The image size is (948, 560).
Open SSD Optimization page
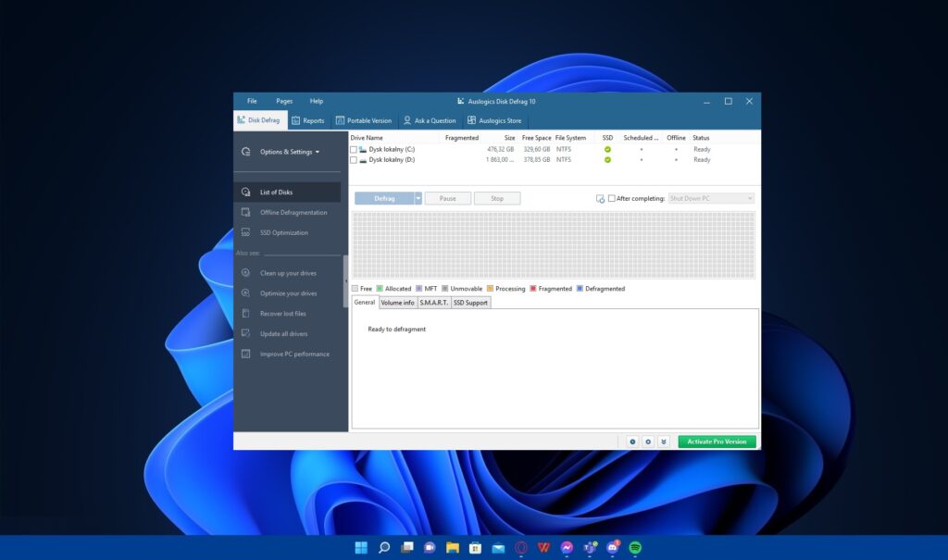[284, 232]
